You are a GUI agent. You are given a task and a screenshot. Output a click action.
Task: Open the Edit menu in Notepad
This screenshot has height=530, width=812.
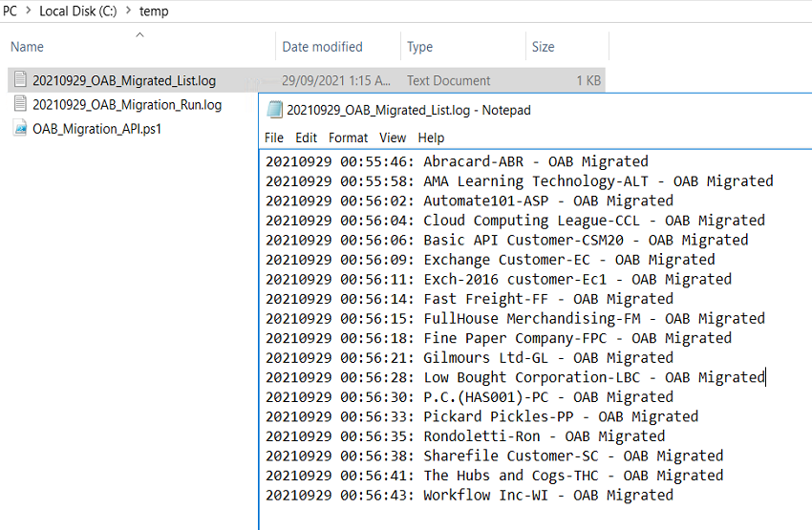click(306, 138)
